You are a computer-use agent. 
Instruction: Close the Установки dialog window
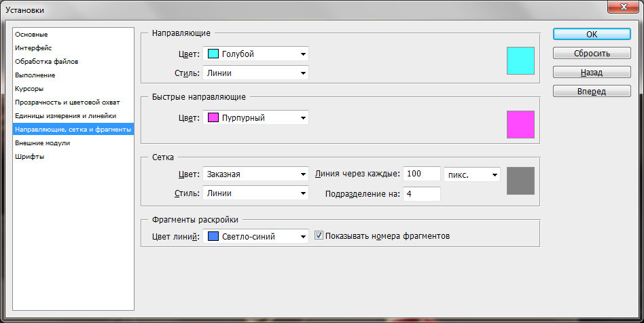(624, 7)
